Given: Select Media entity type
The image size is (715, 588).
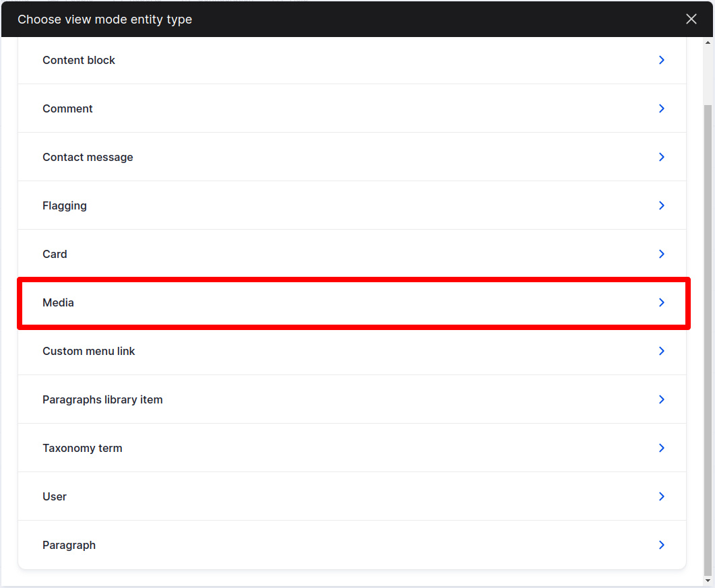Looking at the screenshot, I should (x=352, y=302).
